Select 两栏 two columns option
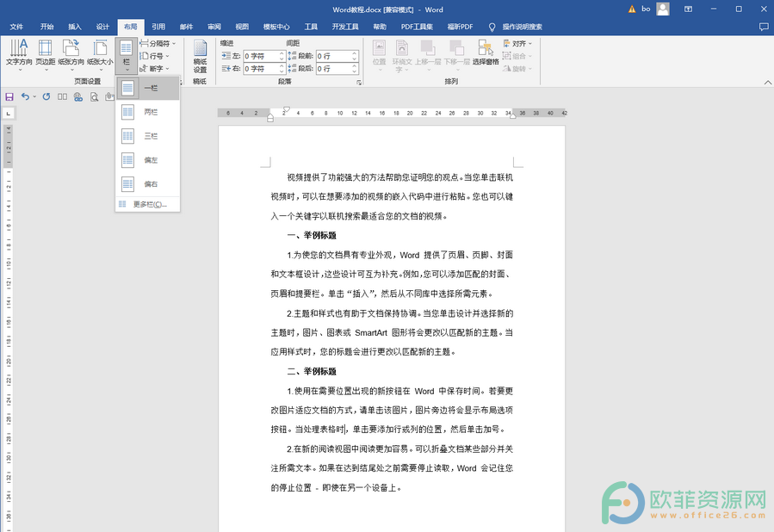 [147, 112]
